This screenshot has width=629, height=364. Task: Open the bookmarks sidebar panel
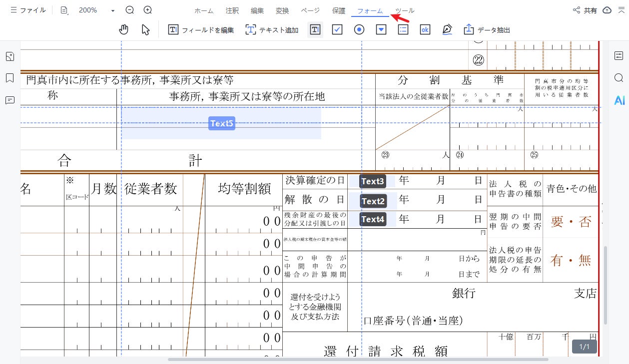pos(9,78)
